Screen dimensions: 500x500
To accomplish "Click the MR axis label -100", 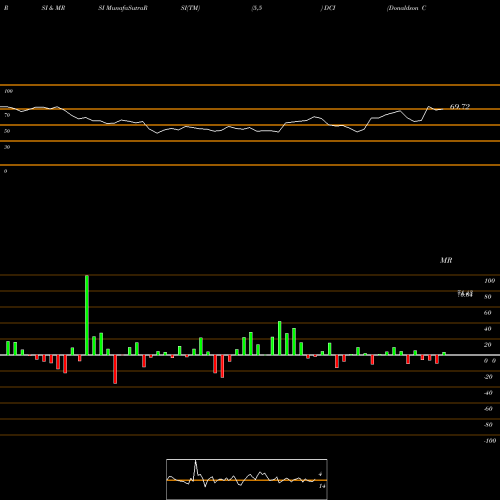I will click(x=490, y=441).
